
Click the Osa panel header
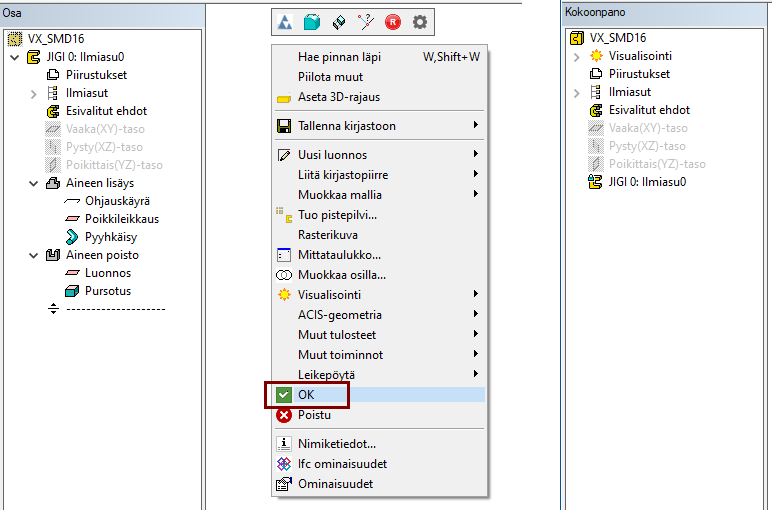click(x=102, y=13)
